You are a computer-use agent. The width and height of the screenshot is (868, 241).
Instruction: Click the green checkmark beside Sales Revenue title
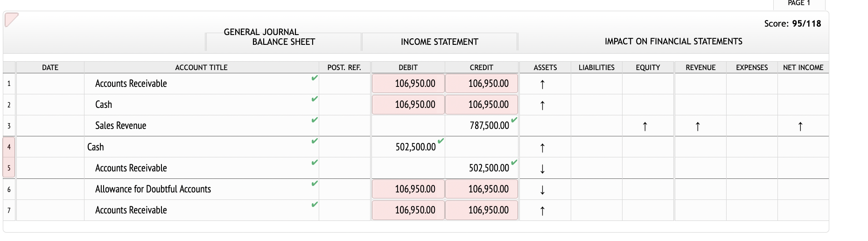tap(315, 120)
